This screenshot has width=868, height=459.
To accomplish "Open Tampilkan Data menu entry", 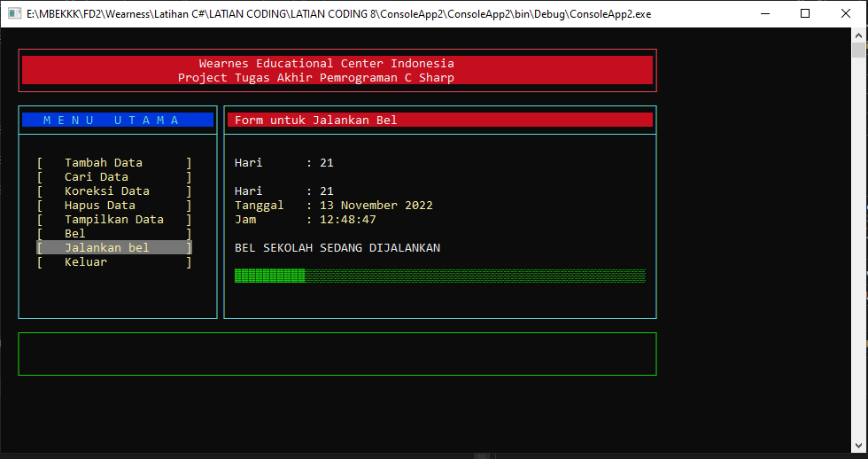I will 114,220.
